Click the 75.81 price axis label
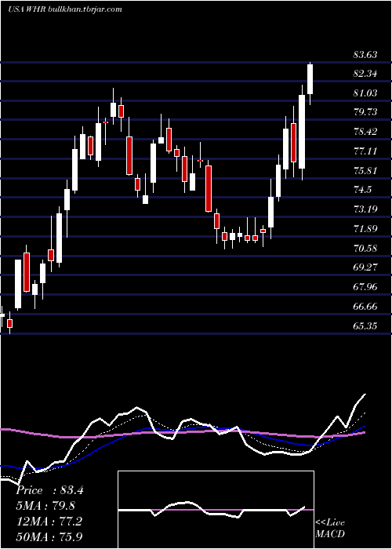392x549 pixels. point(365,171)
